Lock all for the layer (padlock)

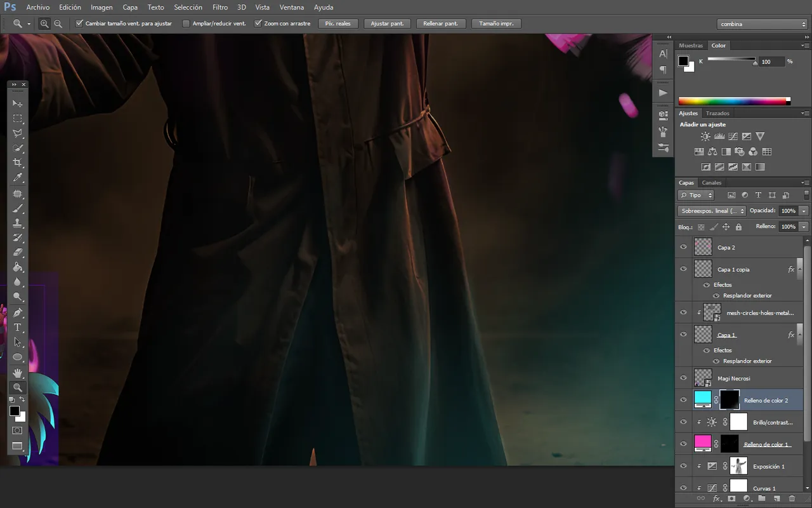point(738,227)
